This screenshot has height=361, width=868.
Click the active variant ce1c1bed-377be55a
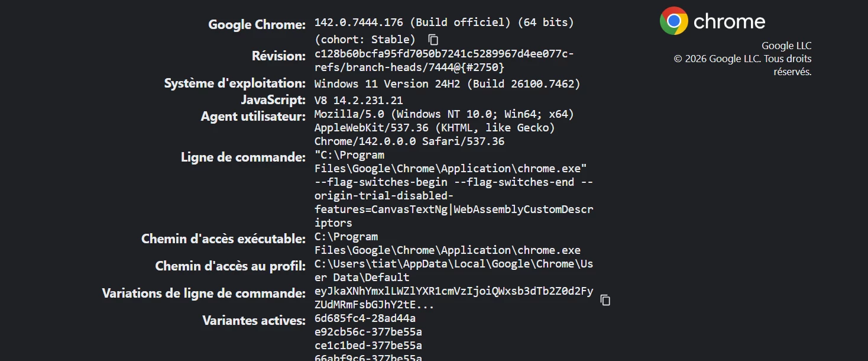click(368, 346)
